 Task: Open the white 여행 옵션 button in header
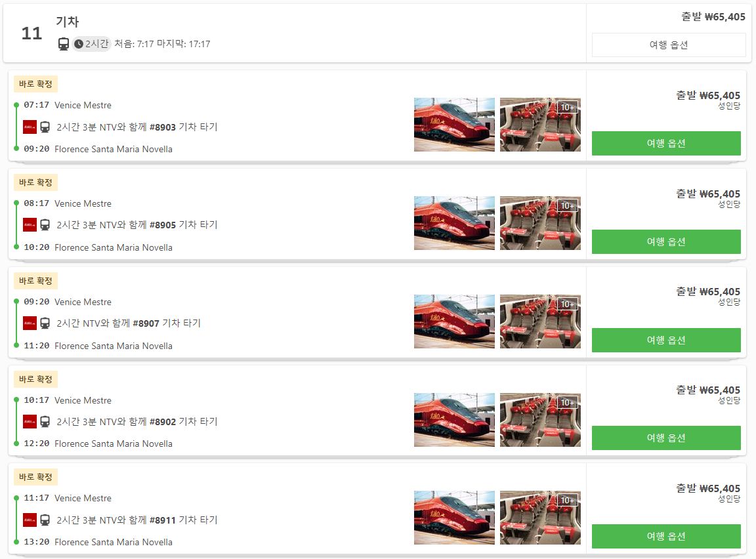pos(668,45)
